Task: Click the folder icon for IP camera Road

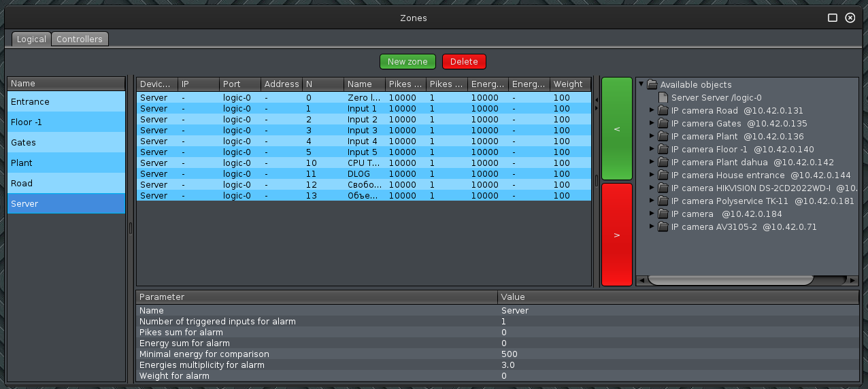Action: tap(663, 111)
